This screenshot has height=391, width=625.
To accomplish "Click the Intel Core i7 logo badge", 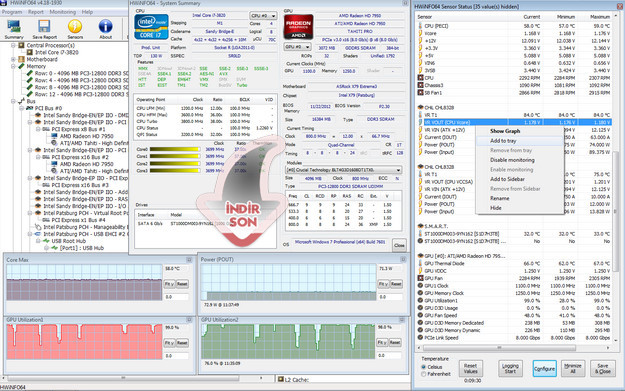I will pos(151,27).
